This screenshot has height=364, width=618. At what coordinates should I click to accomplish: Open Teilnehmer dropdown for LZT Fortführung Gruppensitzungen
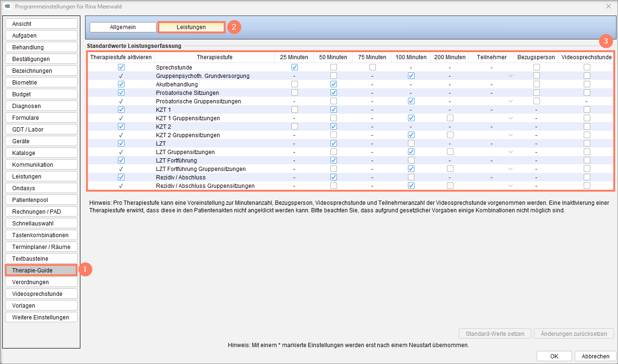point(510,169)
